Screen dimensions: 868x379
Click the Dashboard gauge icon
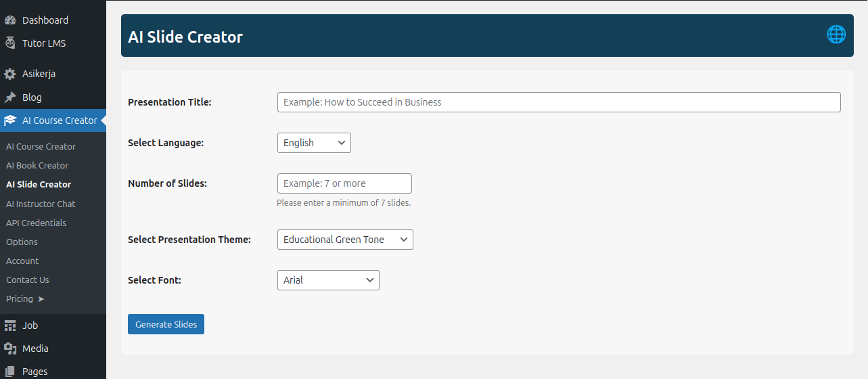point(10,20)
